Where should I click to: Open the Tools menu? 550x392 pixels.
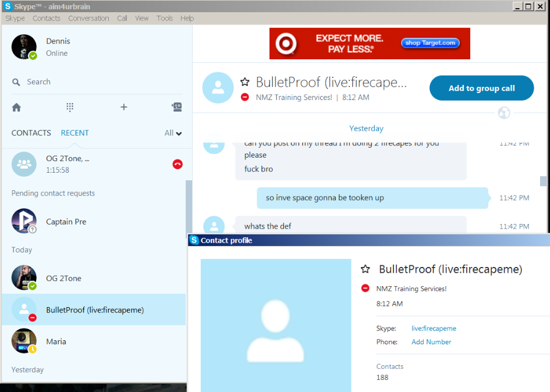[165, 18]
